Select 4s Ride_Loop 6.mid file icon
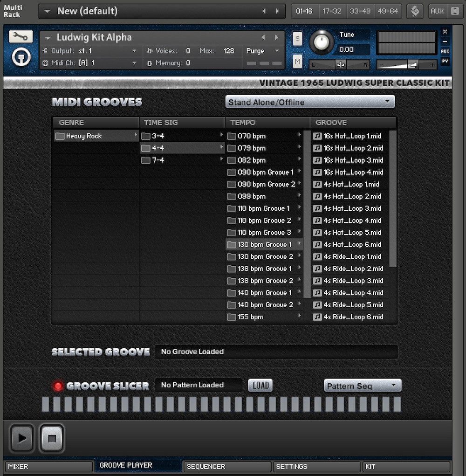Screen dimensions: 466x476 tap(317, 317)
